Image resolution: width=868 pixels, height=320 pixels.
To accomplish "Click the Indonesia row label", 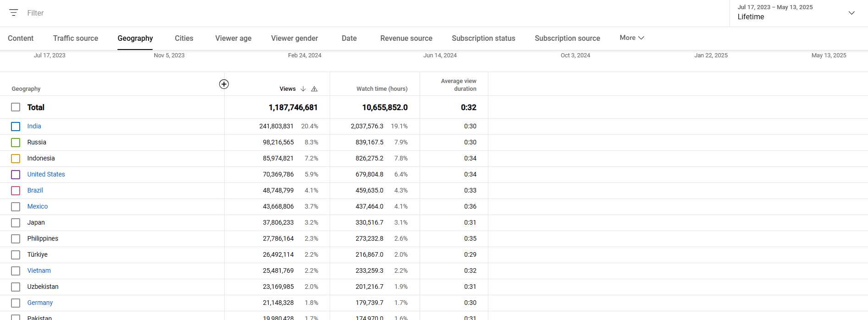I will tap(41, 158).
